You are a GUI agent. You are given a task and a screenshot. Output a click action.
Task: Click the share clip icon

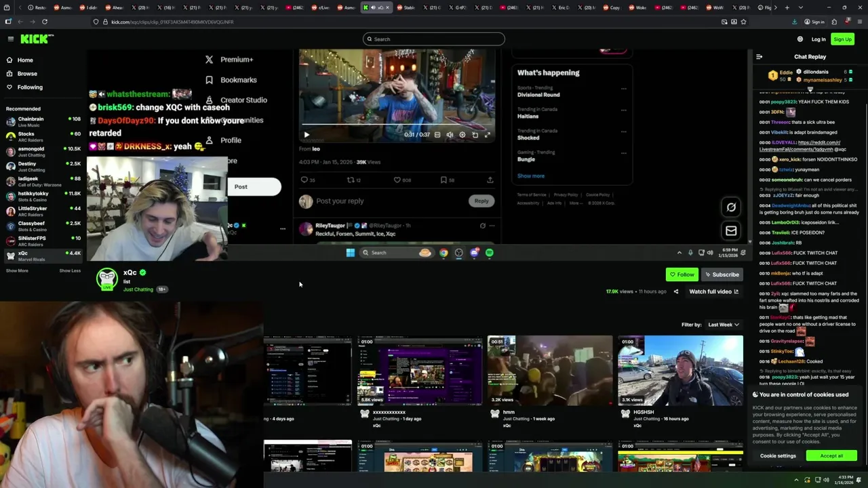point(675,291)
